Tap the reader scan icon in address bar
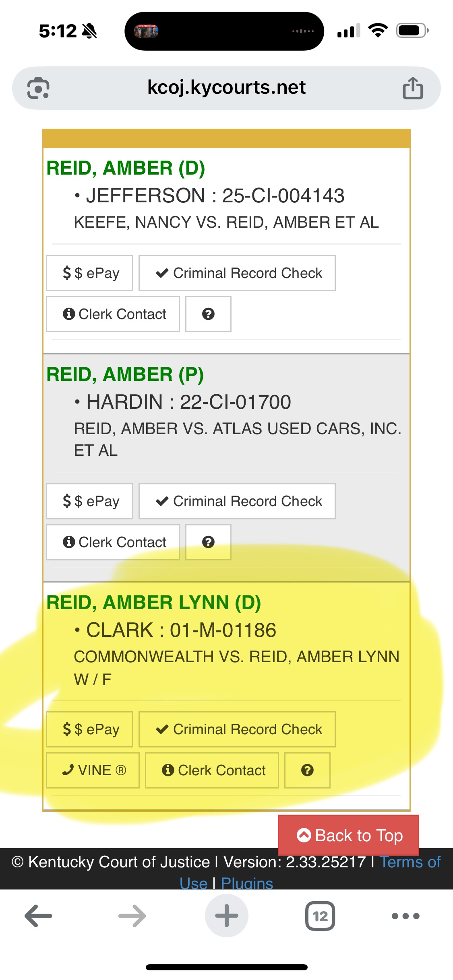The image size is (453, 980). coord(38,88)
